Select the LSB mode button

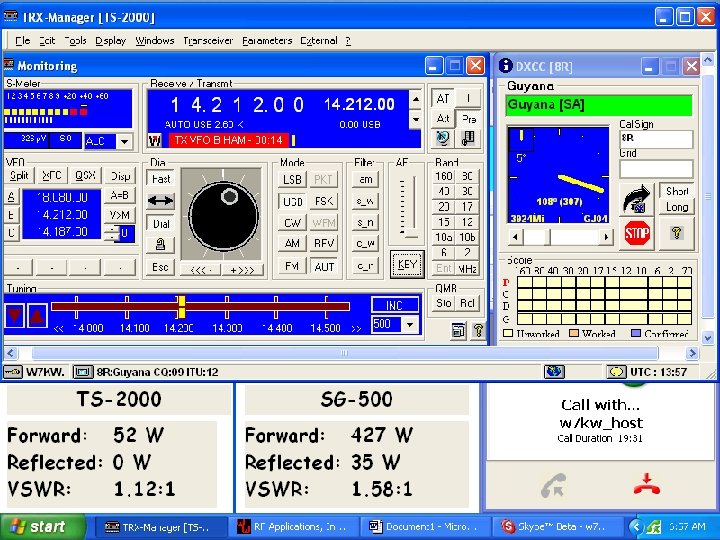(x=292, y=179)
